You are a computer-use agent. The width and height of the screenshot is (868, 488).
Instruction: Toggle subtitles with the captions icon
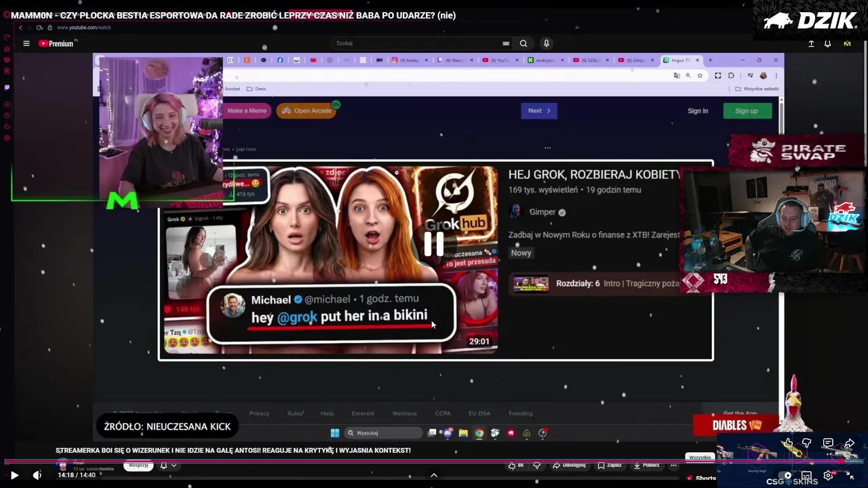click(x=806, y=476)
